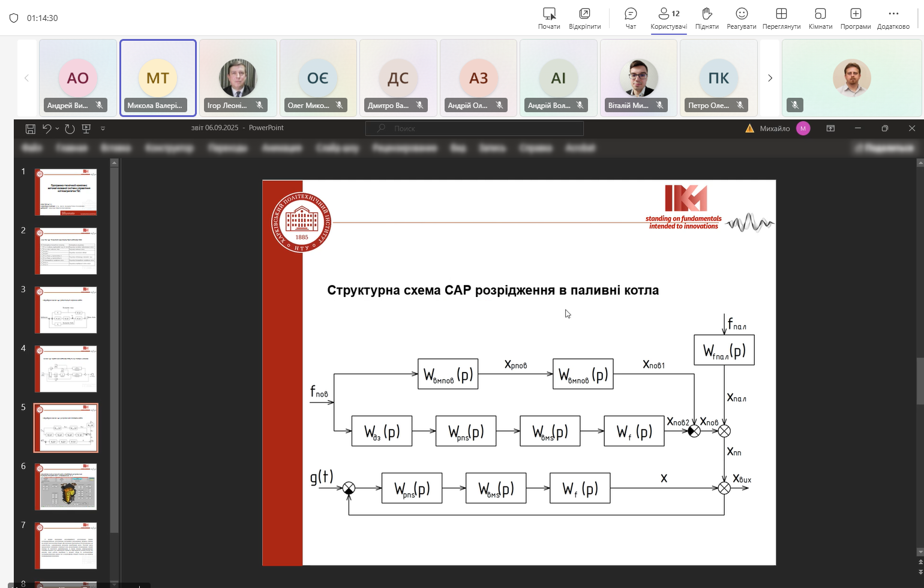Show previous participants with the left chevron
Image resolution: width=924 pixels, height=588 pixels.
[x=26, y=78]
